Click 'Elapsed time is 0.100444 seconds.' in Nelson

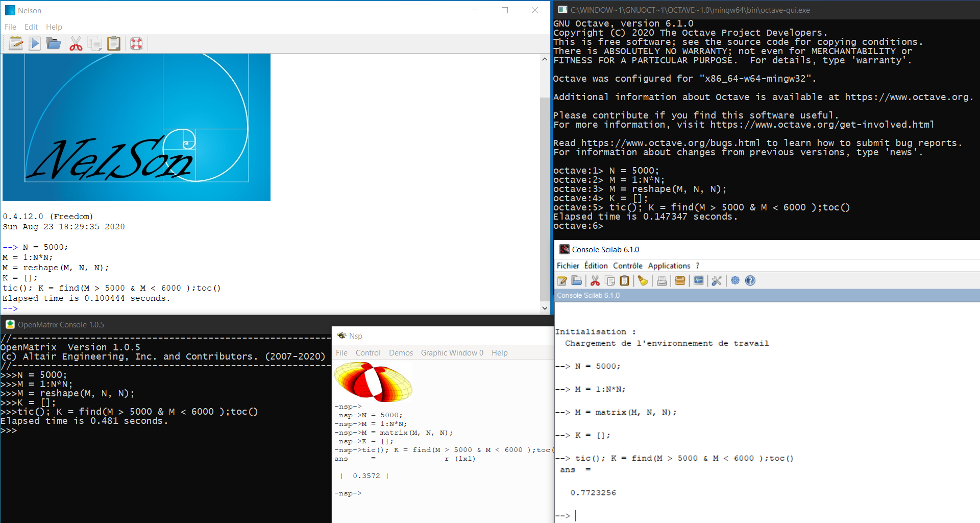point(86,298)
